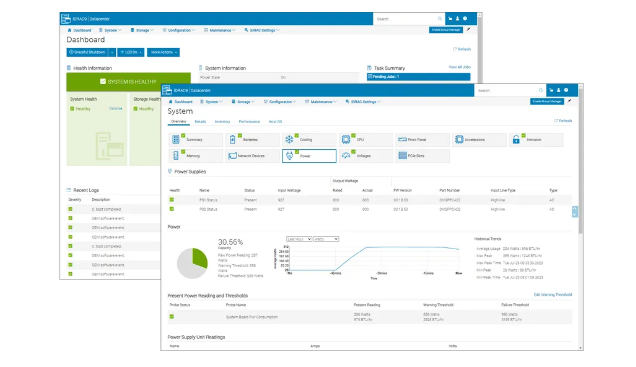Switch to the Host OS tab
The height and width of the screenshot is (367, 636).
point(275,121)
